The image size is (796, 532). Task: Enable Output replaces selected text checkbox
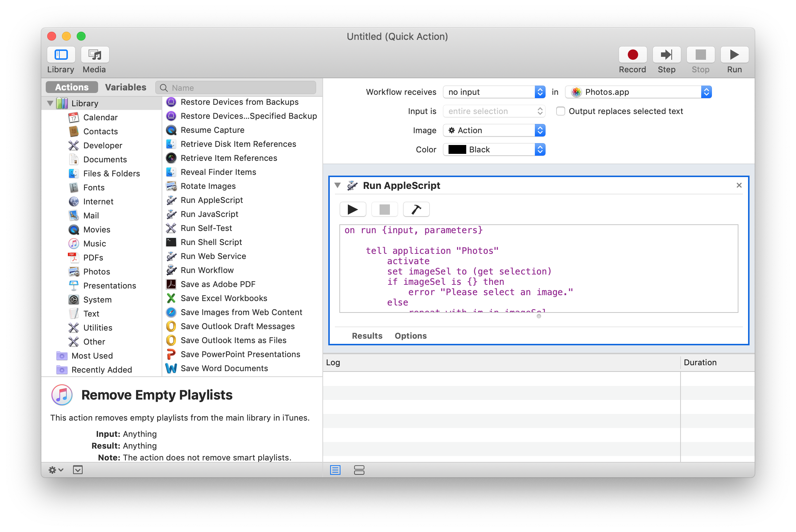560,111
